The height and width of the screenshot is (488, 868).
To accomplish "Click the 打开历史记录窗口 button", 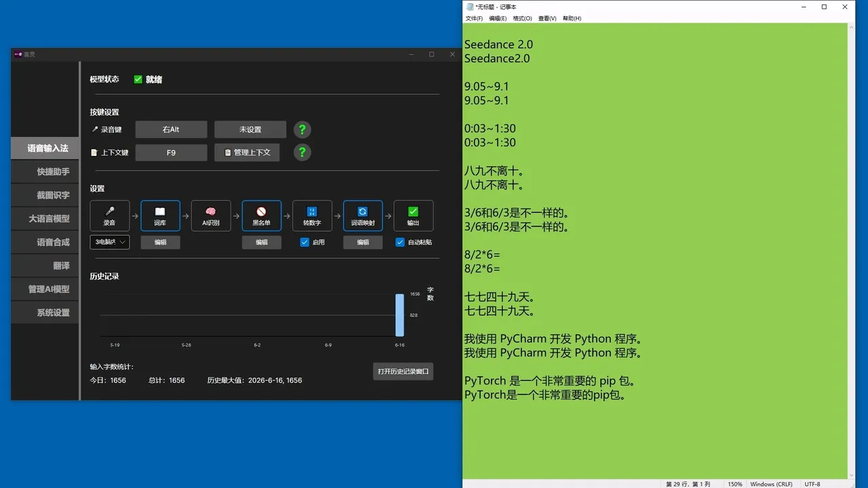I will (403, 371).
